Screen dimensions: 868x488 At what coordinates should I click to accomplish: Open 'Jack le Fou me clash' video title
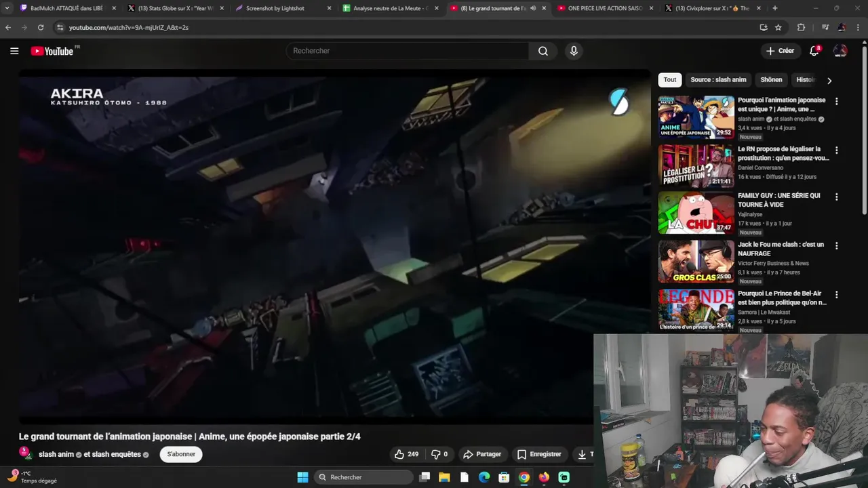click(781, 249)
